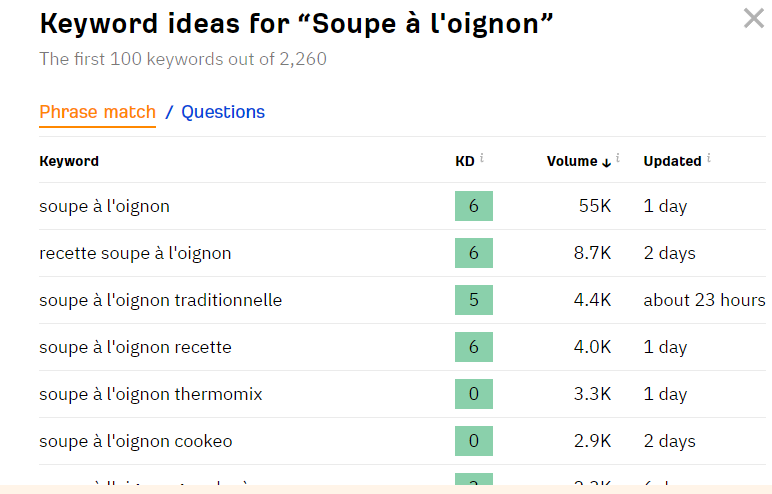Click KD badge 0 for thermomix row

click(x=473, y=395)
